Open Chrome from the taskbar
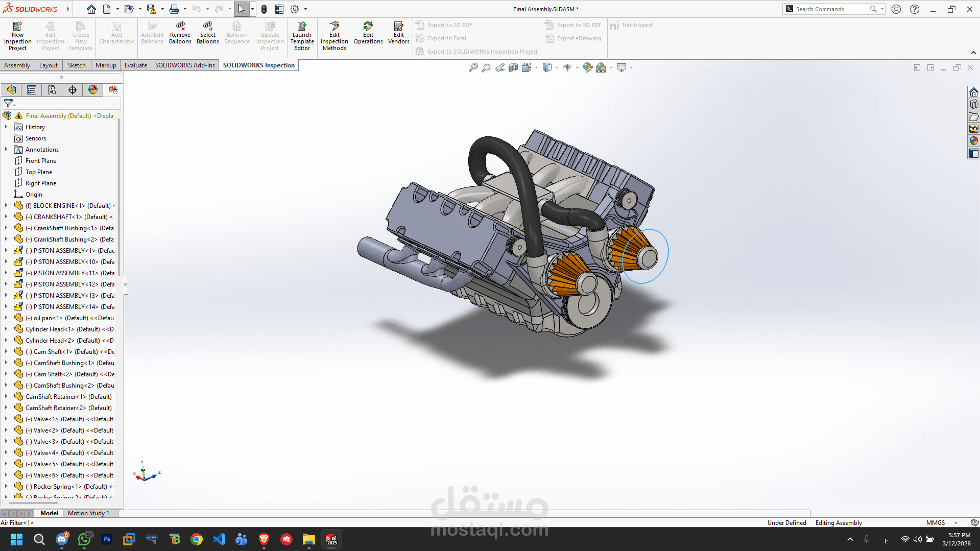The image size is (980, 551). pyautogui.click(x=197, y=539)
